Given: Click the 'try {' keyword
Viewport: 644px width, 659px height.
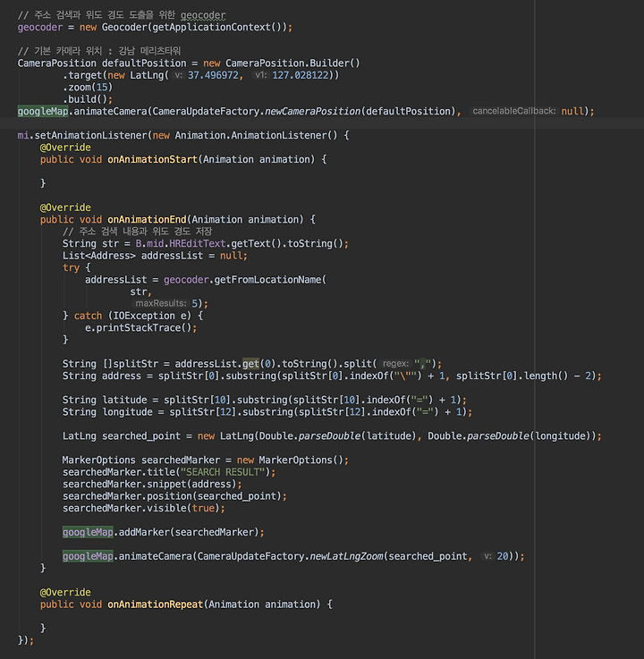Looking at the screenshot, I should point(76,267).
